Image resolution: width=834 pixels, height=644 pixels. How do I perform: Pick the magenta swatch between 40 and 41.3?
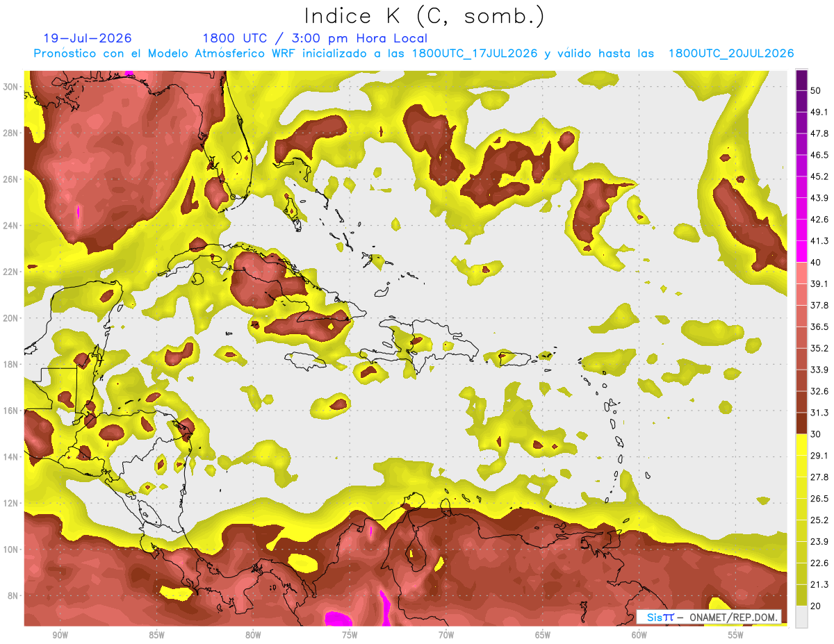pyautogui.click(x=801, y=251)
